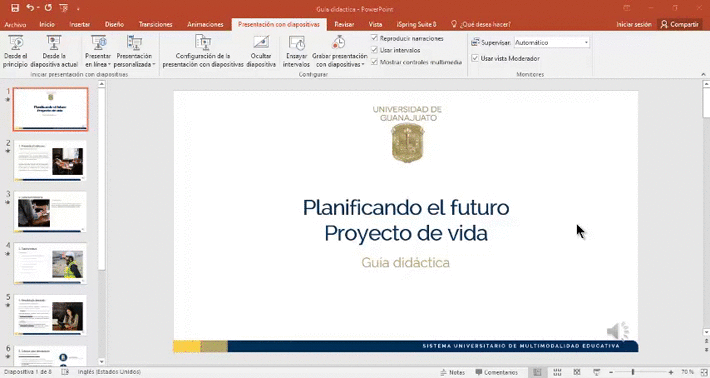The height and width of the screenshot is (378, 710).
Task: Click the audio speaker icon on slide
Action: coord(618,331)
